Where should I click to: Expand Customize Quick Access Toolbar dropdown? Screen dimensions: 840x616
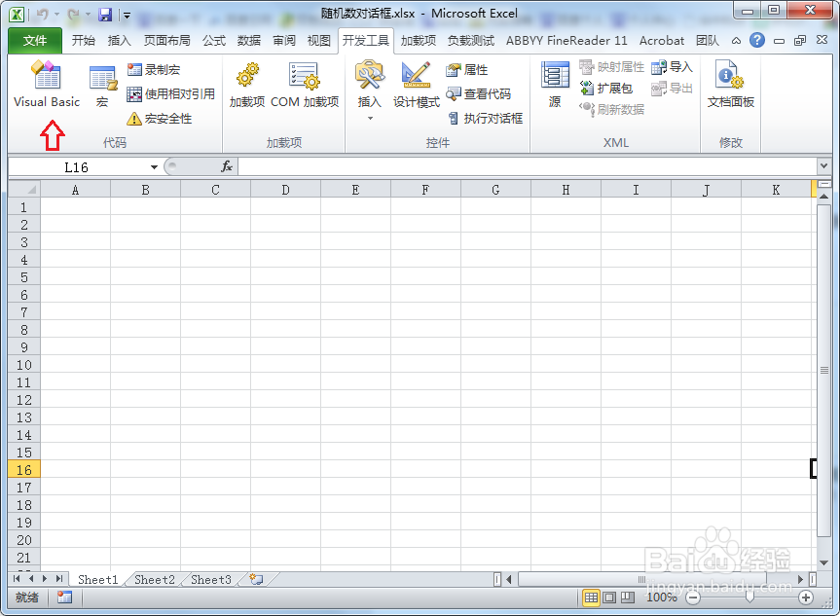point(127,15)
